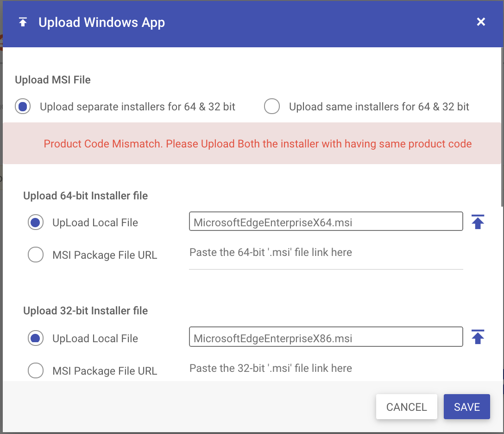504x434 pixels.
Task: Close the Upload Windows App dialog
Action: point(481,21)
